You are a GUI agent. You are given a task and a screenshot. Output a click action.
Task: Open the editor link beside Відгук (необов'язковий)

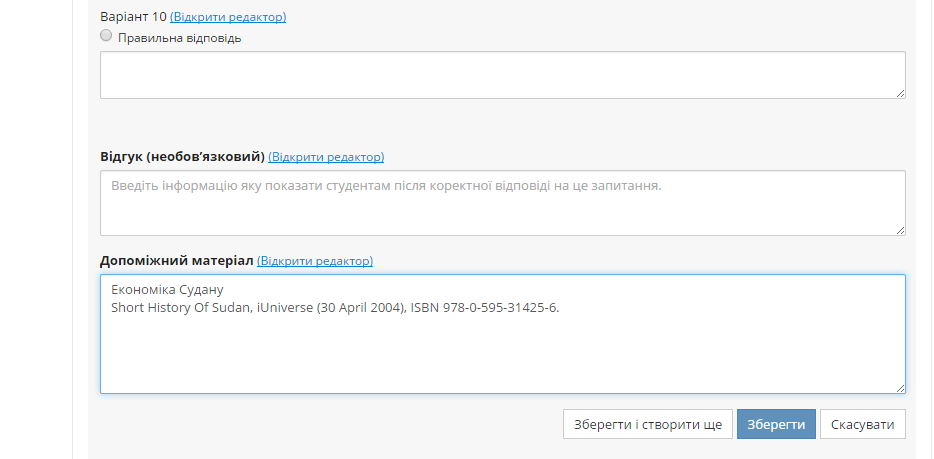tap(326, 157)
